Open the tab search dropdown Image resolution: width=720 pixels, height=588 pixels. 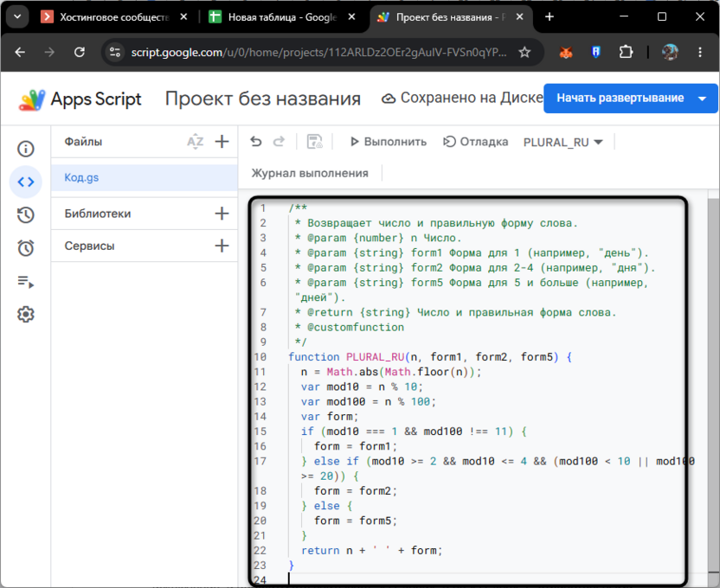click(17, 17)
